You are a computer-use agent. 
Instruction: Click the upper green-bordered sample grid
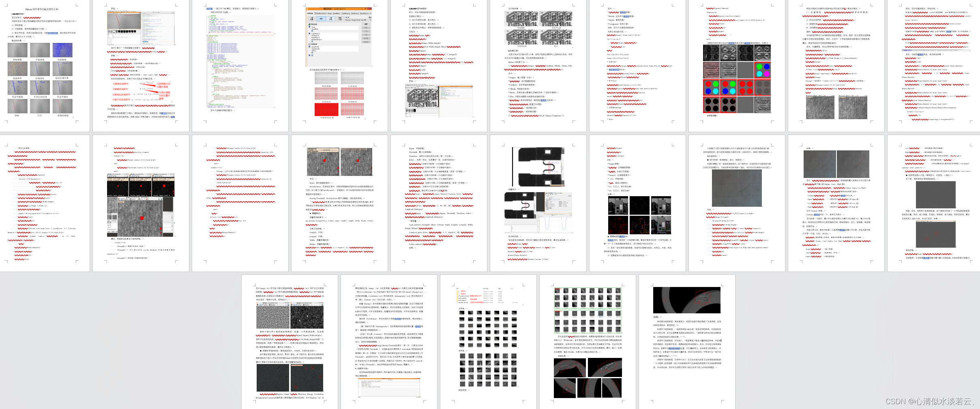[x=588, y=298]
